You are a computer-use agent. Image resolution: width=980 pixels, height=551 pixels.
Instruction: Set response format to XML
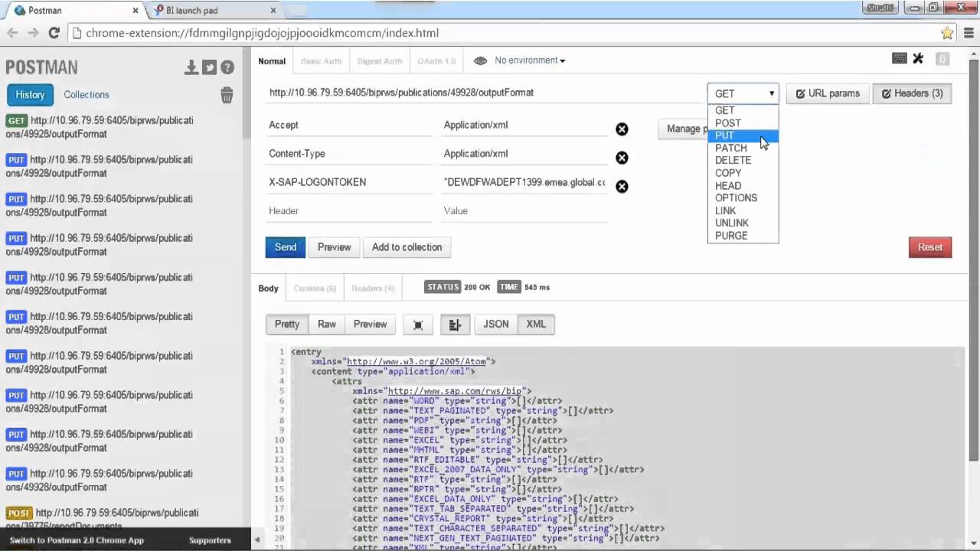tap(536, 324)
